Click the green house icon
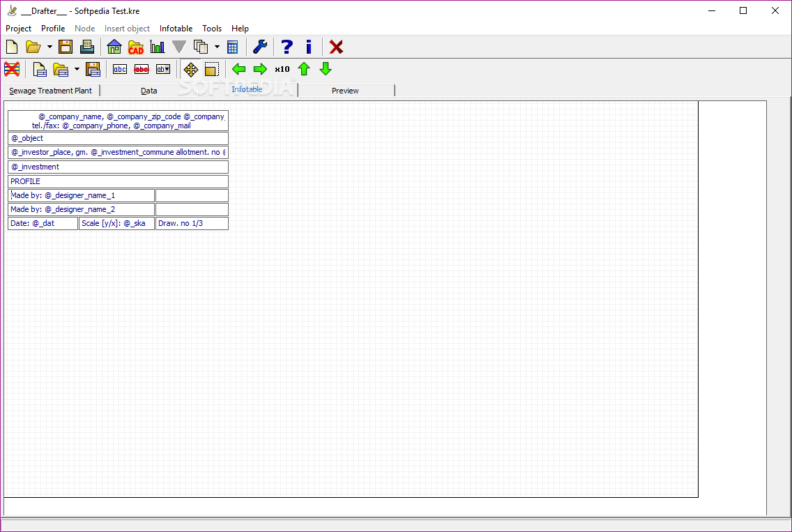792x532 pixels. pos(114,47)
